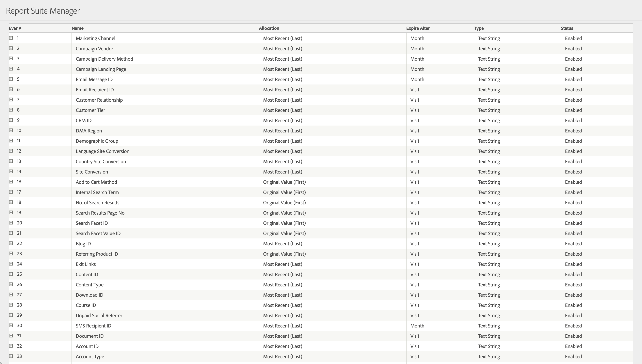Viewport: 642px width, 364px height.
Task: Click plus icon on eVar 7
Action: [11, 99]
